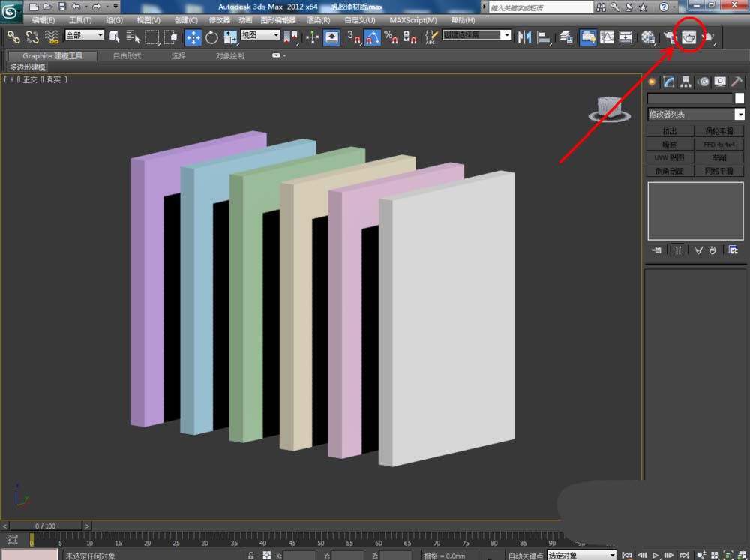Open the 渲染(R) menu
Screen dimensions: 750x560
point(318,20)
